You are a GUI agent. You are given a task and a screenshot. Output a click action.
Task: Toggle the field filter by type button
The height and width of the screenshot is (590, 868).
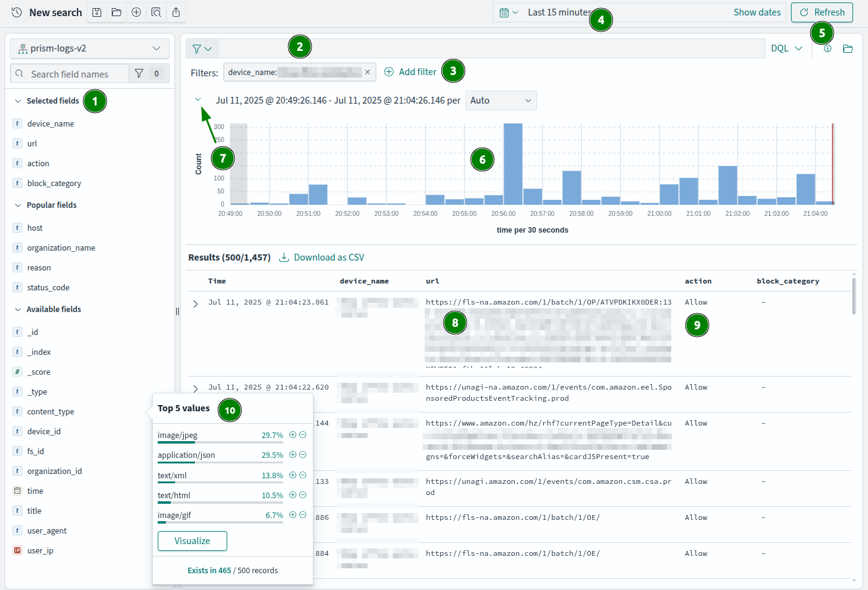(149, 74)
